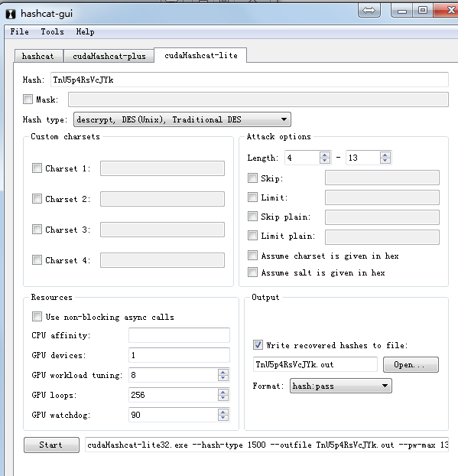The image size is (458, 476).
Task: Increase GPU loops value
Action: [x=223, y=392]
